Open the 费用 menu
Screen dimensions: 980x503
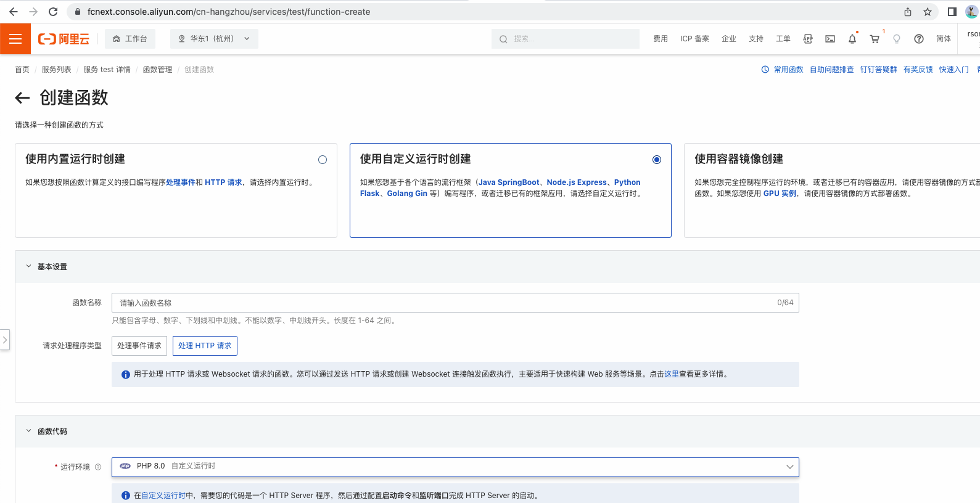661,39
